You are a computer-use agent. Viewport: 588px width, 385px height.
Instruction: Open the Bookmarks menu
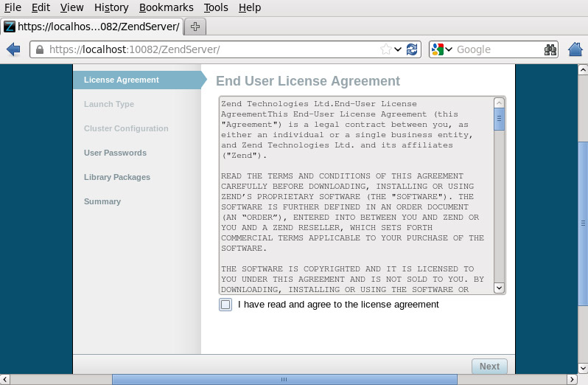pyautogui.click(x=166, y=7)
